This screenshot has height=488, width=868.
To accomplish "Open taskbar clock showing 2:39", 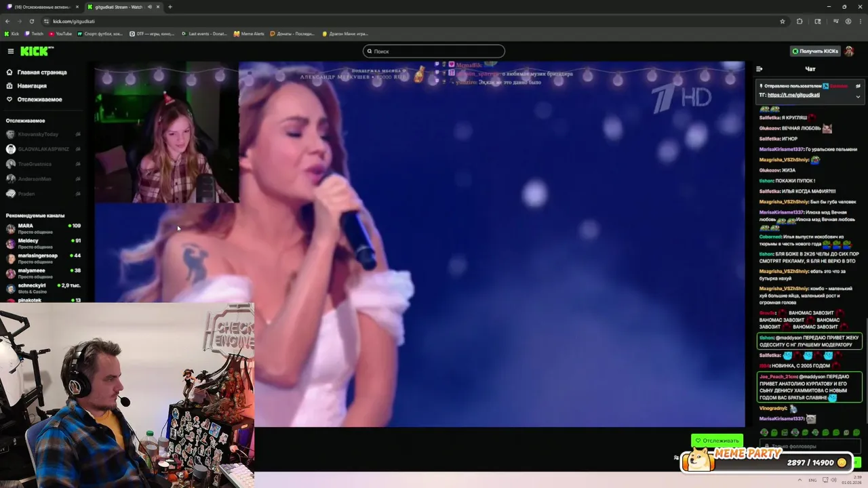I will point(852,479).
